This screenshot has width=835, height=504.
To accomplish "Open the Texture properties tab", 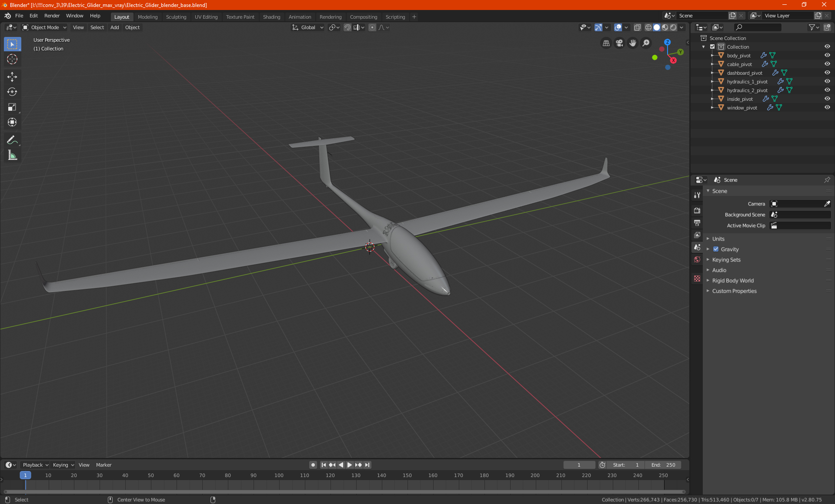I will (697, 279).
